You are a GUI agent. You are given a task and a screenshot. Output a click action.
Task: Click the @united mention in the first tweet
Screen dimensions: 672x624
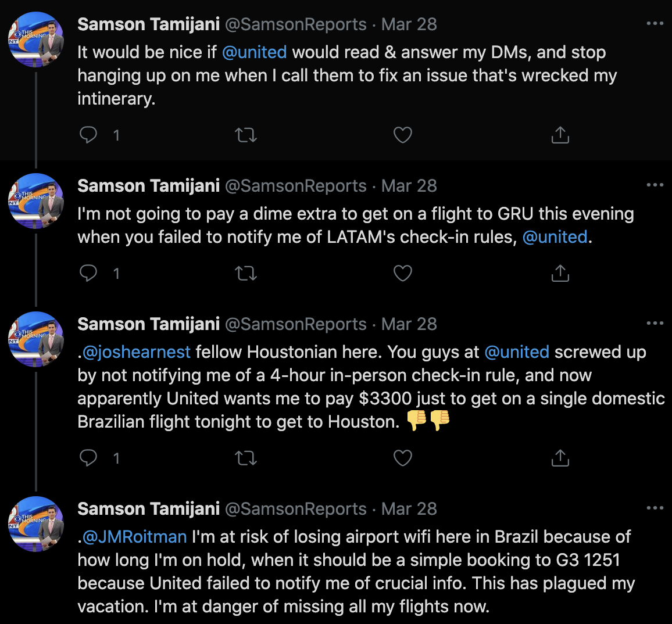tap(254, 52)
